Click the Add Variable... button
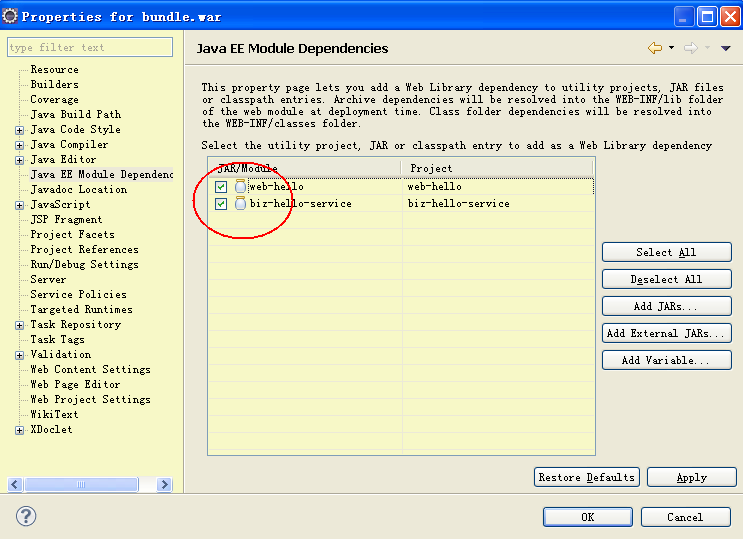Screen dimensions: 743x539 point(667,360)
